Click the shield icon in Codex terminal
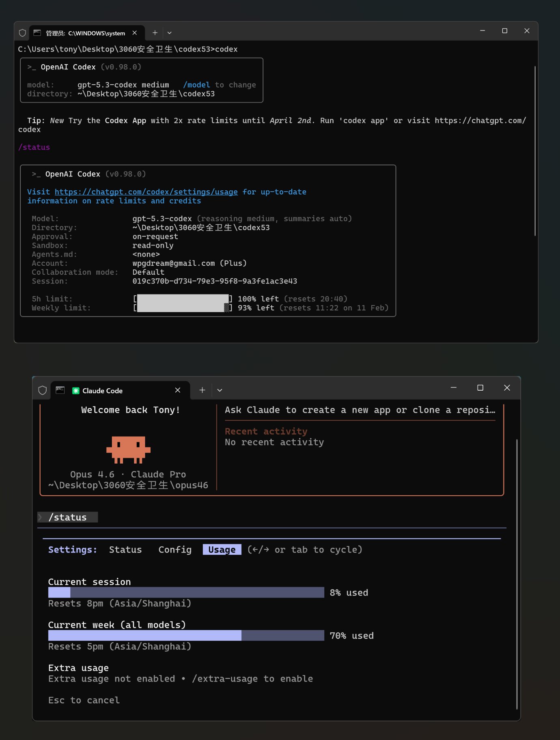 click(x=22, y=33)
